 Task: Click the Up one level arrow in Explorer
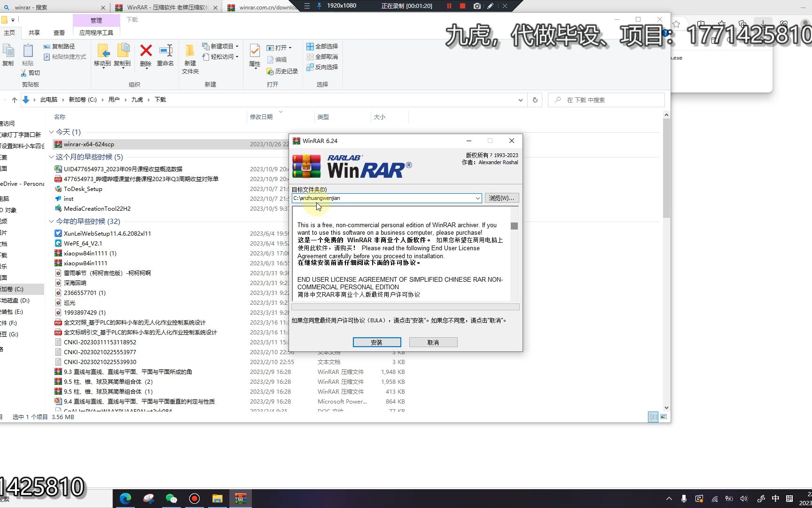14,100
